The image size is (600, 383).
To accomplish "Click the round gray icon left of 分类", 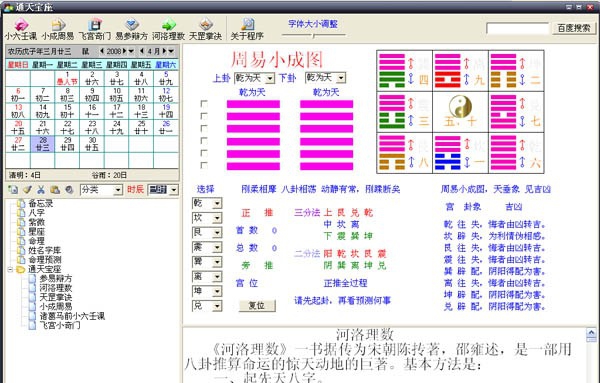I will tap(69, 189).
